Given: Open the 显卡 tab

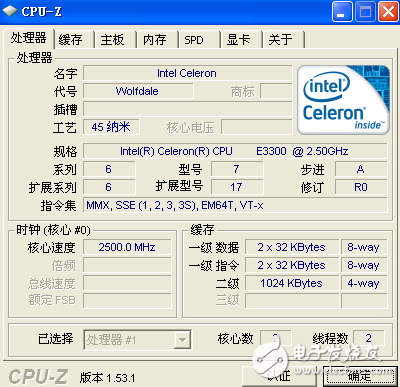Looking at the screenshot, I should (238, 40).
